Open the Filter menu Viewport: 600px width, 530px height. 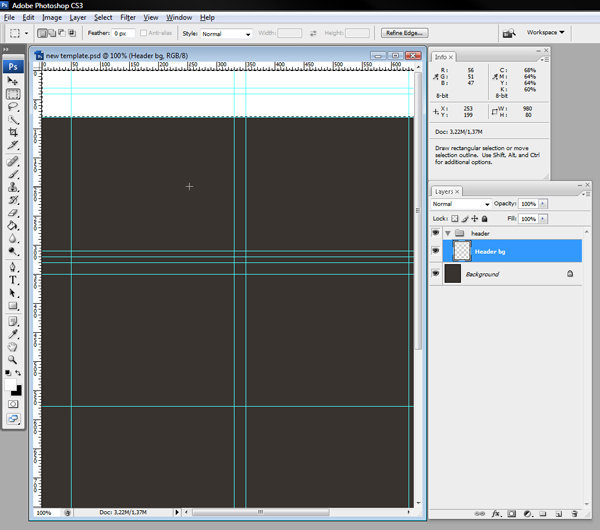(128, 18)
